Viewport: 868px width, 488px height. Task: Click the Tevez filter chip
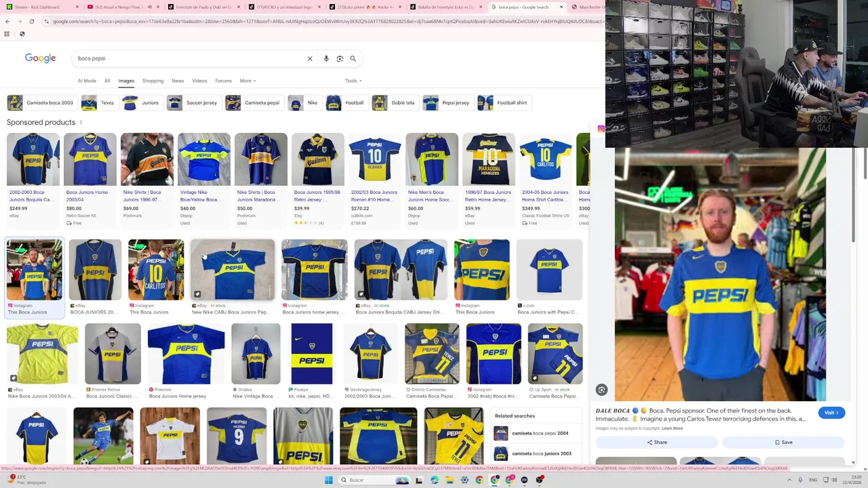pyautogui.click(x=99, y=103)
